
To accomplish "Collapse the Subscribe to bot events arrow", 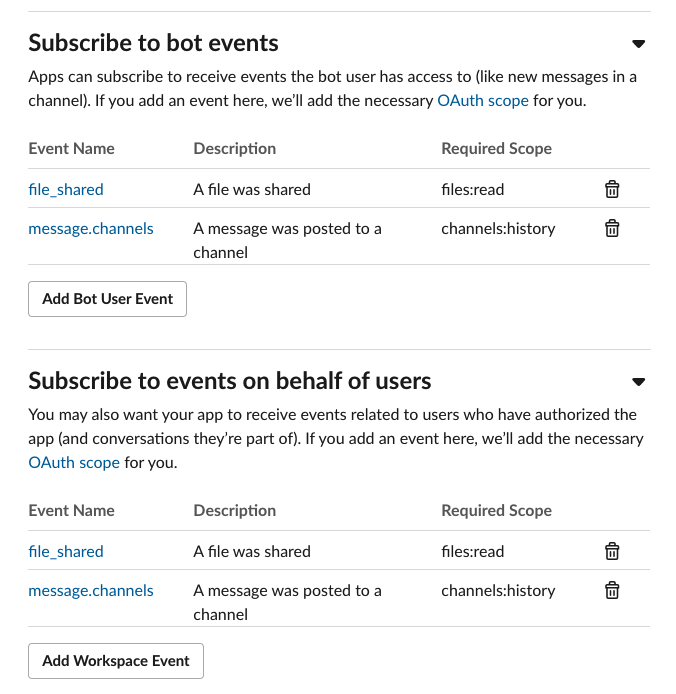I will 638,44.
